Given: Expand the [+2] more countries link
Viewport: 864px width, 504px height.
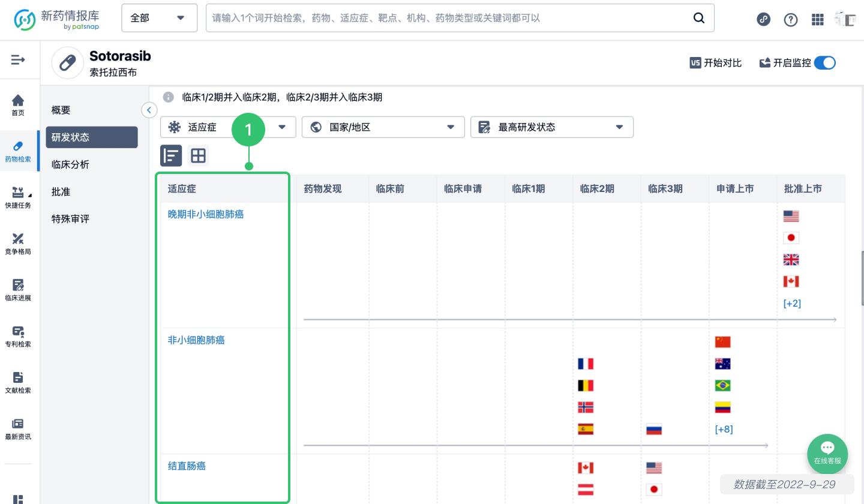Looking at the screenshot, I should tap(792, 304).
